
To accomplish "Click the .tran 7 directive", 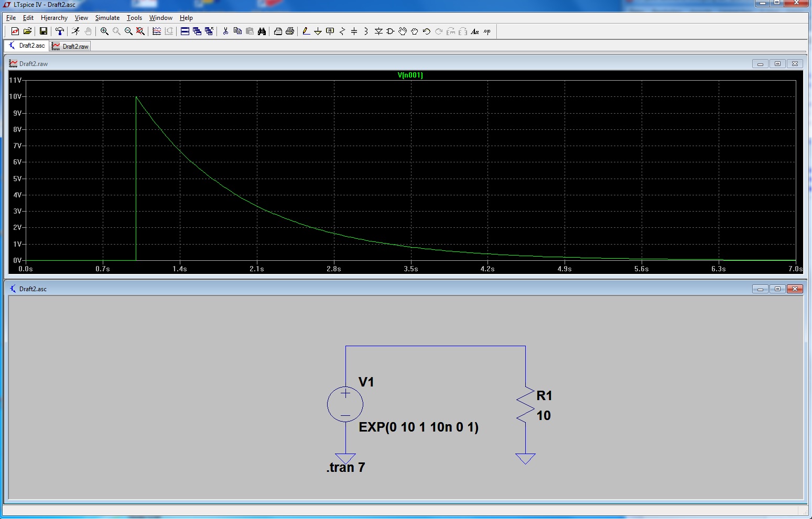I will pos(345,467).
